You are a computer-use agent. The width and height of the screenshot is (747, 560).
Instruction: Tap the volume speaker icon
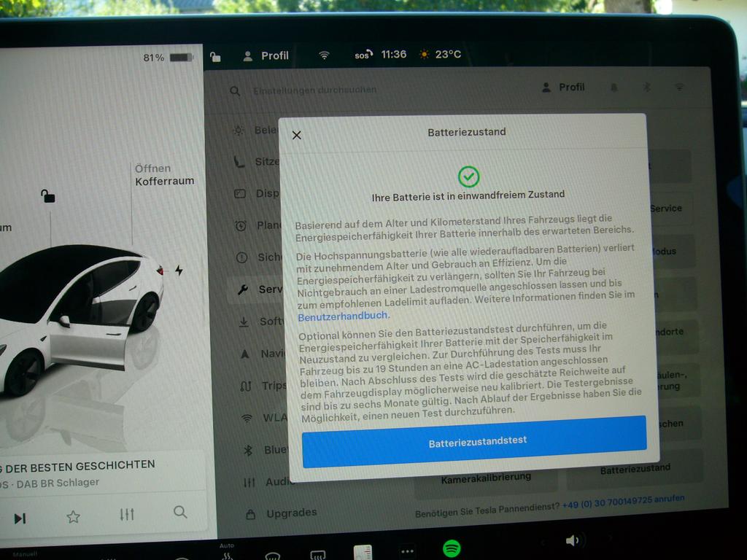click(572, 540)
